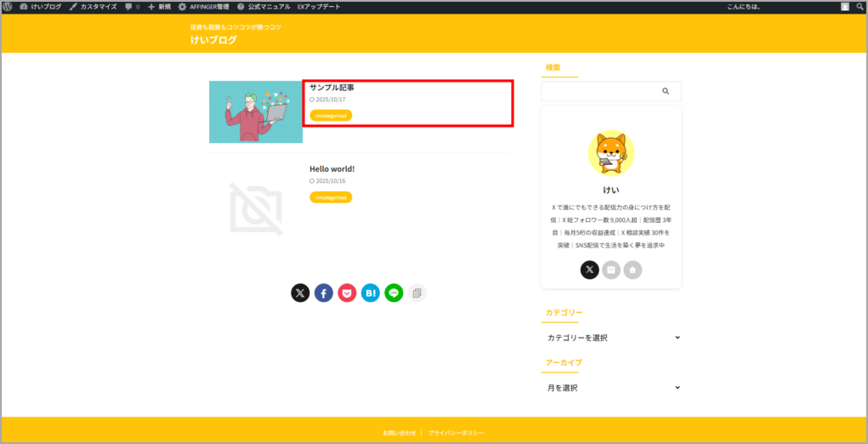The image size is (868, 444).
Task: Copy the page URL with copy icon
Action: (x=417, y=293)
